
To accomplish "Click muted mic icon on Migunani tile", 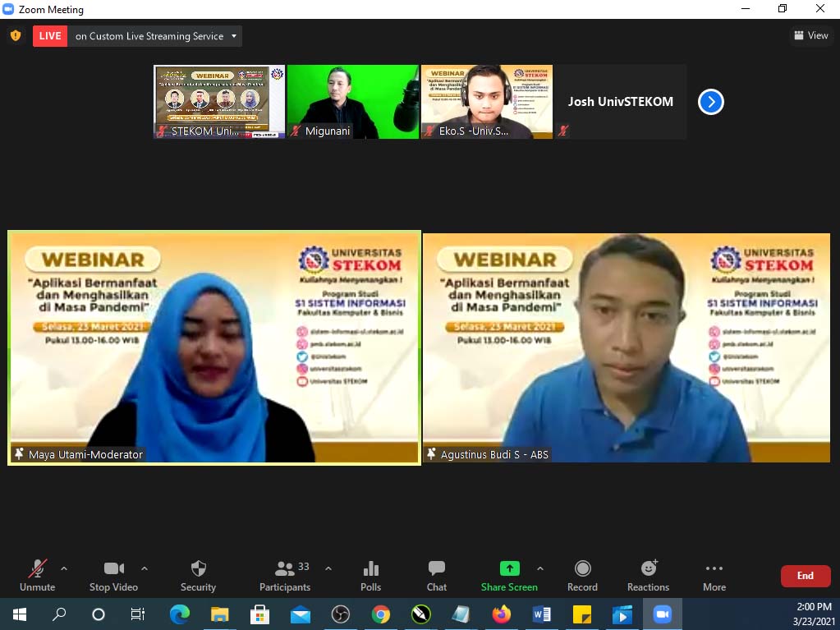I will coord(295,130).
